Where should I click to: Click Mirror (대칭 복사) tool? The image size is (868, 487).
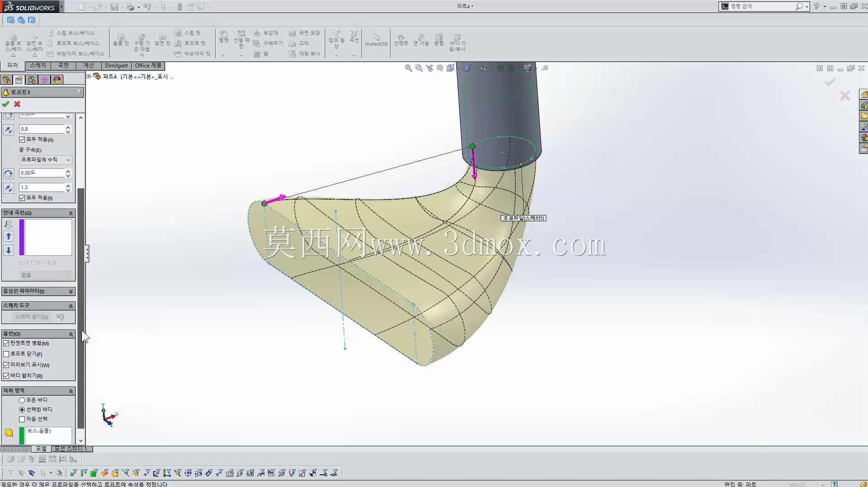(x=304, y=54)
